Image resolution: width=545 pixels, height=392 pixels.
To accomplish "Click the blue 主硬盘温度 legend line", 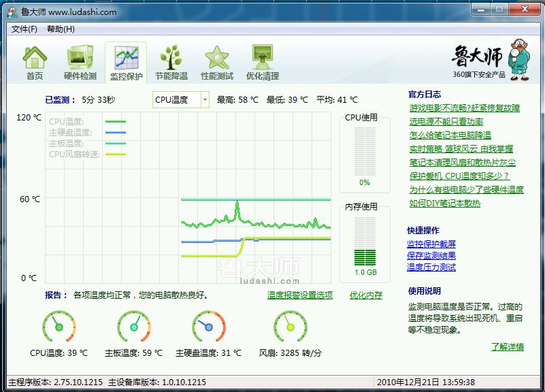I will click(116, 133).
